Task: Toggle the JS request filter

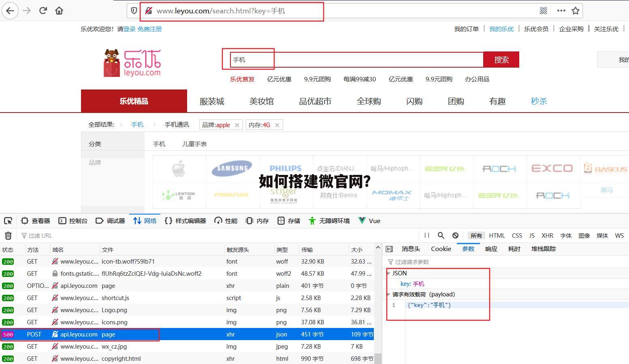Action: (532, 235)
